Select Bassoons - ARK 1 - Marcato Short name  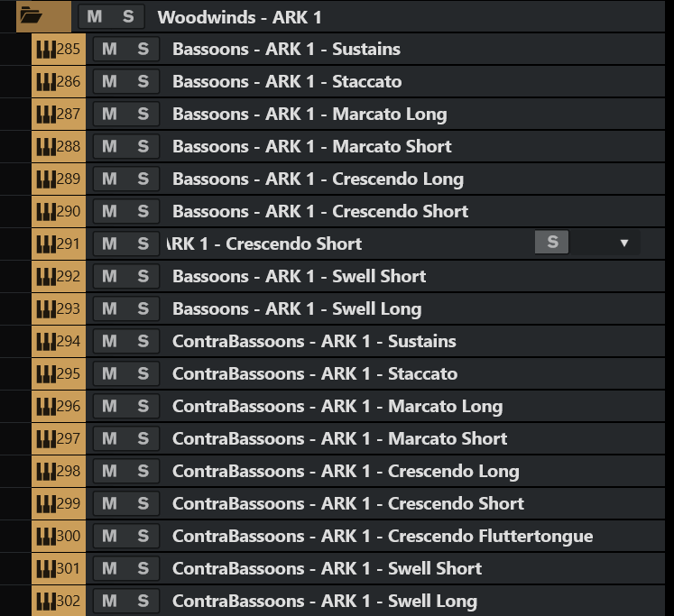(311, 146)
